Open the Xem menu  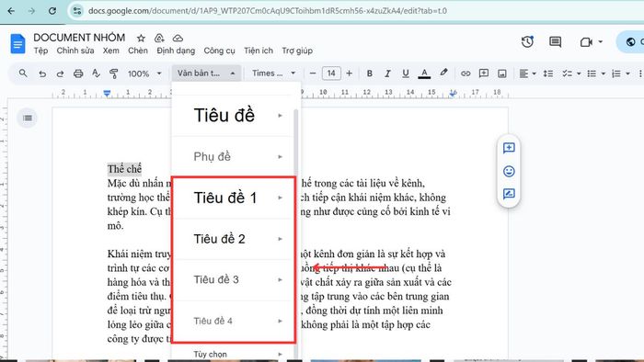(111, 51)
